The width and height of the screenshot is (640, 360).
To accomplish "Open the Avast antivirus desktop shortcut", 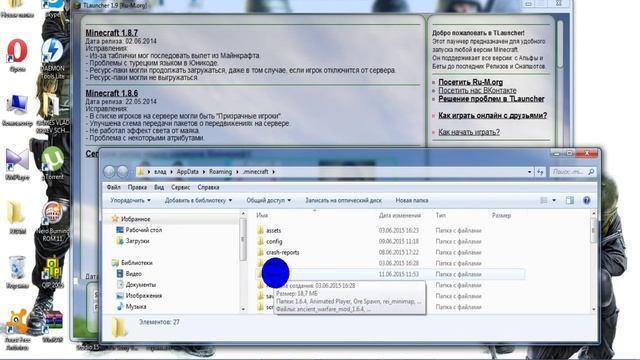I will click(x=17, y=322).
